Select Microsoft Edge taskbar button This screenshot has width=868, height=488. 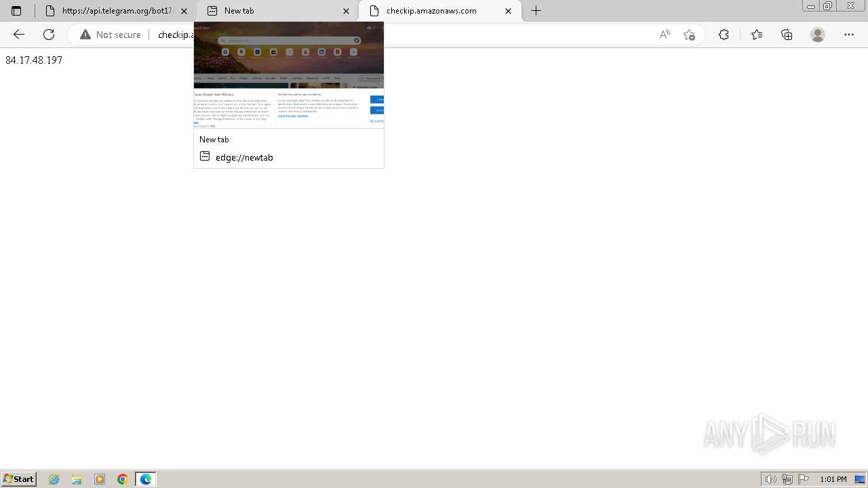click(146, 479)
